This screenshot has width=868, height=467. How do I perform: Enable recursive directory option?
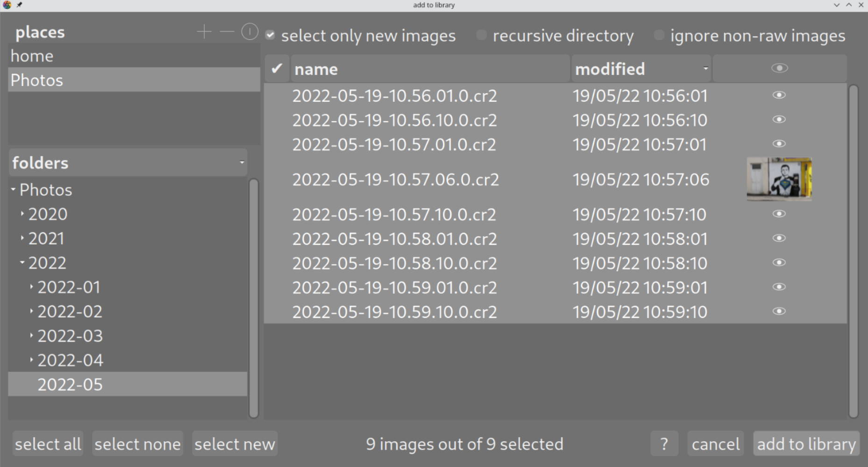click(481, 36)
